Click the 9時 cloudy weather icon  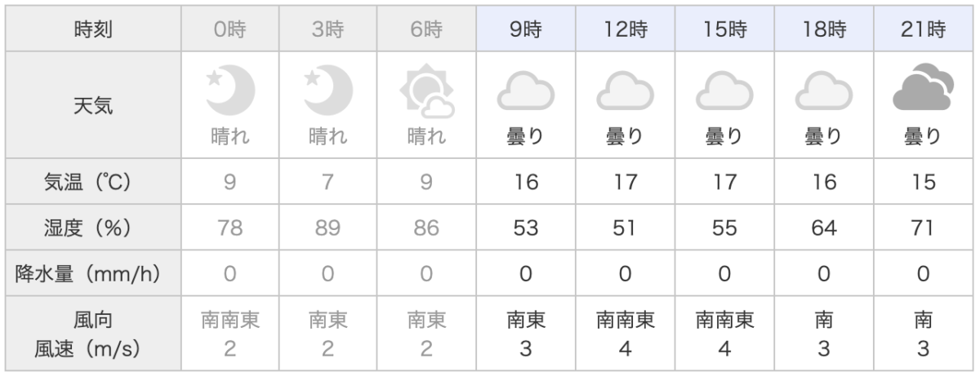[x=525, y=91]
